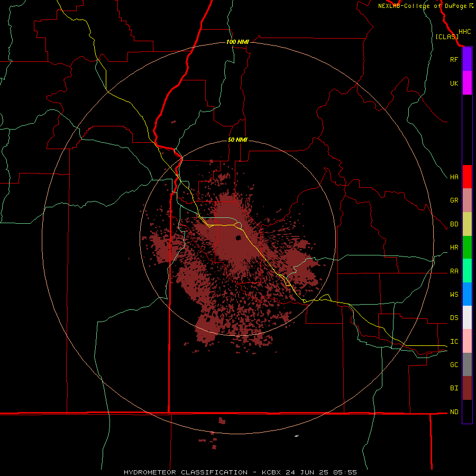This screenshot has height=476, width=476.
Task: Click the ND black legend swatch
Action: click(x=467, y=411)
